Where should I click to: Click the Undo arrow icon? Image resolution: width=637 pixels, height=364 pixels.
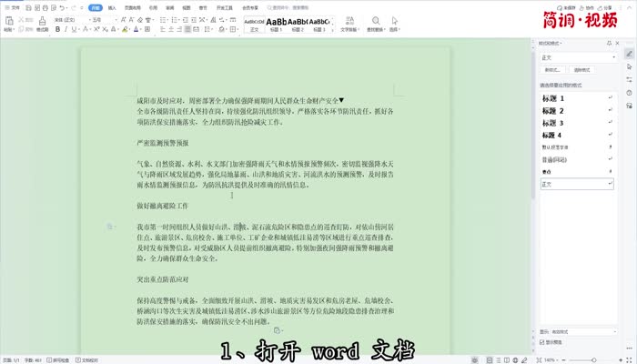click(x=62, y=7)
